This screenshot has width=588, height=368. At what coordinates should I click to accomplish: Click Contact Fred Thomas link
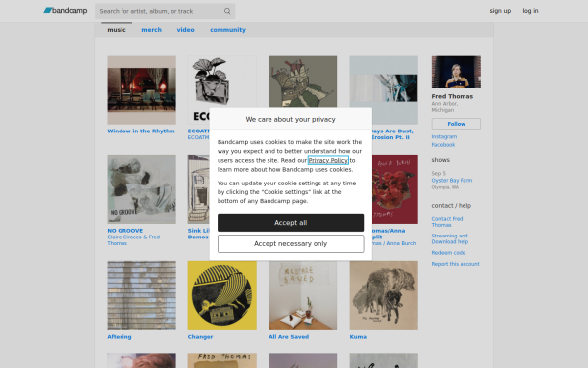(x=447, y=222)
